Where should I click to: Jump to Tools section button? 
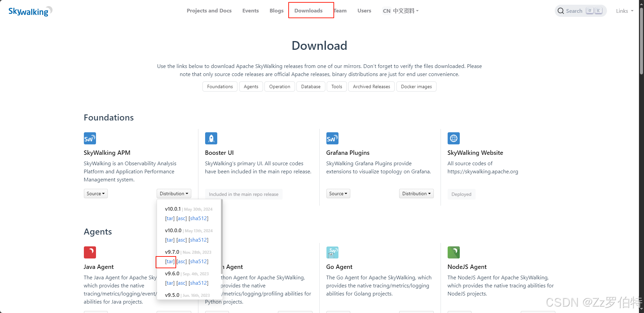point(337,86)
